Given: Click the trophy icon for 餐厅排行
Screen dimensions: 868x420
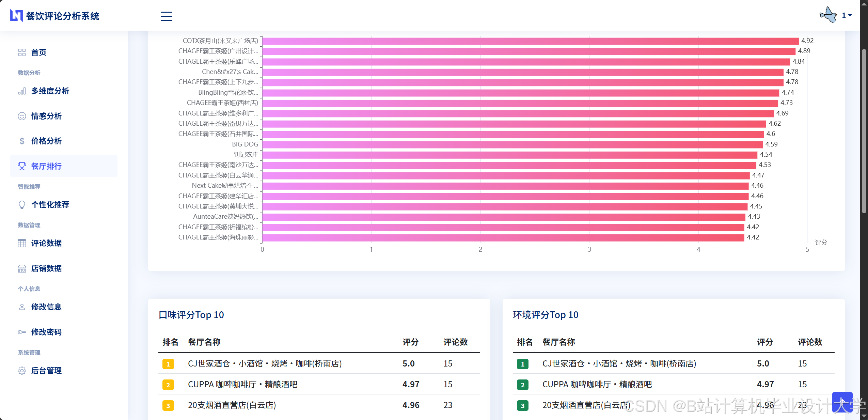Looking at the screenshot, I should coord(22,166).
